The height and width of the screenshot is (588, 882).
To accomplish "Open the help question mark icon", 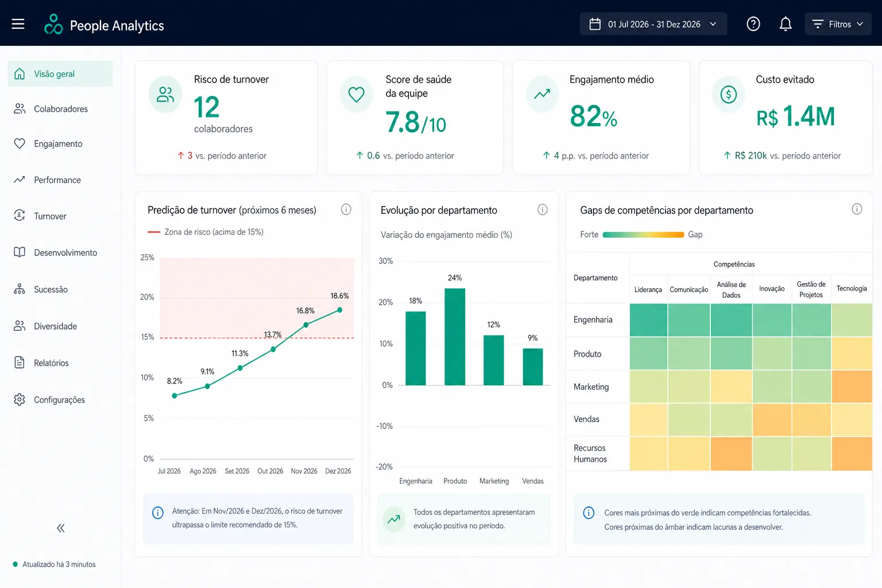I will [753, 24].
